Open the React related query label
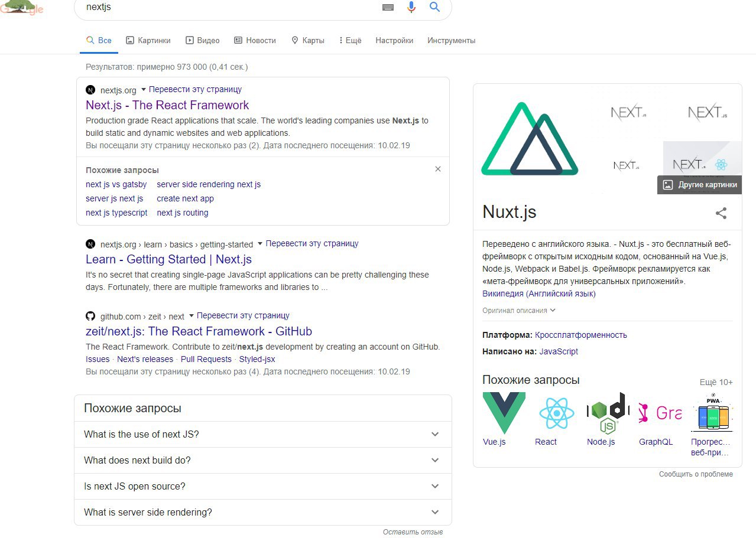 pos(546,442)
